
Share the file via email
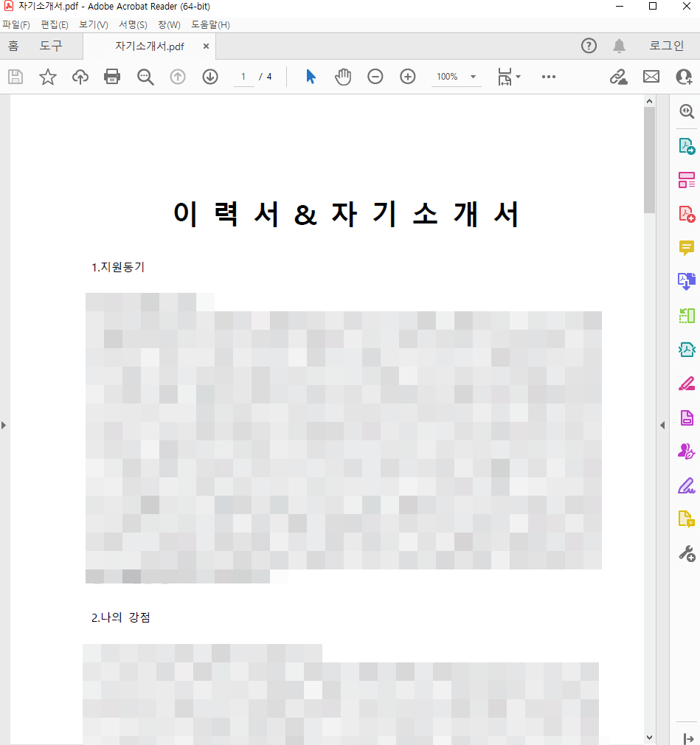click(x=651, y=77)
